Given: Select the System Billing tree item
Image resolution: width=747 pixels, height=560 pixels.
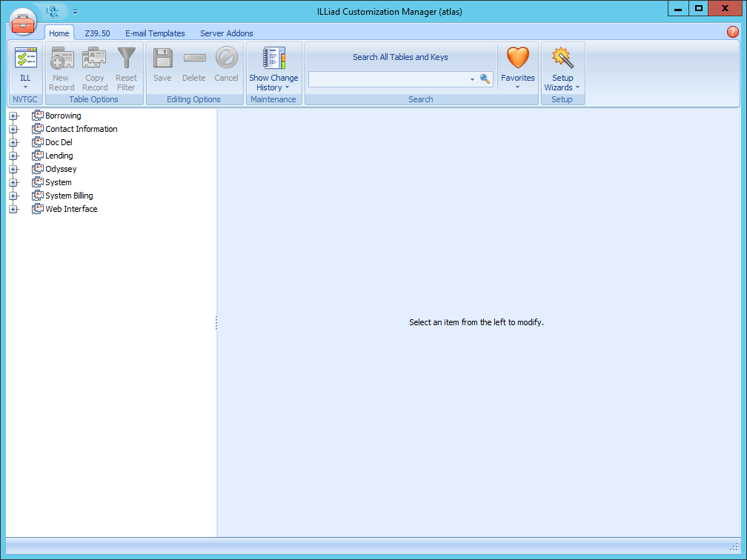Looking at the screenshot, I should (69, 195).
